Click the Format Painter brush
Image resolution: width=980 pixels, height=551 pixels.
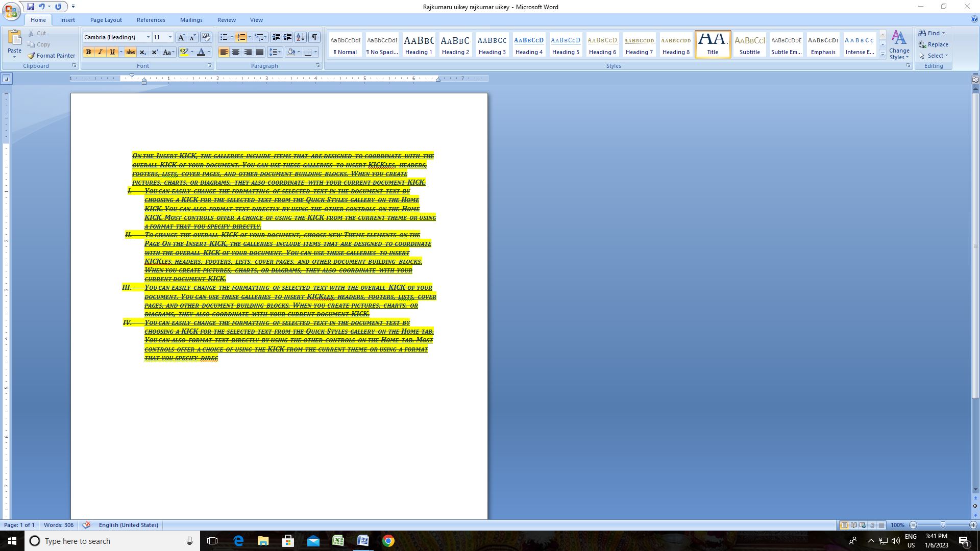(x=51, y=56)
